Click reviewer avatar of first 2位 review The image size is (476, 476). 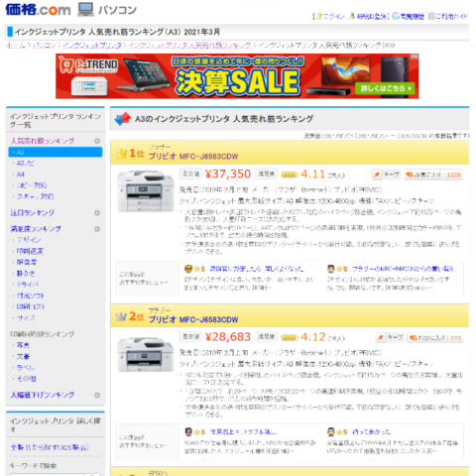(x=188, y=431)
